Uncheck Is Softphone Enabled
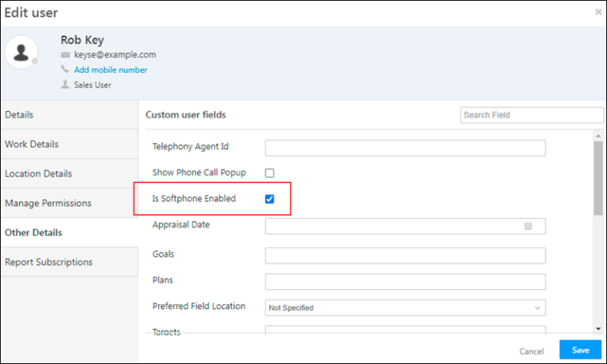Screen dimensions: 607x364 270,199
